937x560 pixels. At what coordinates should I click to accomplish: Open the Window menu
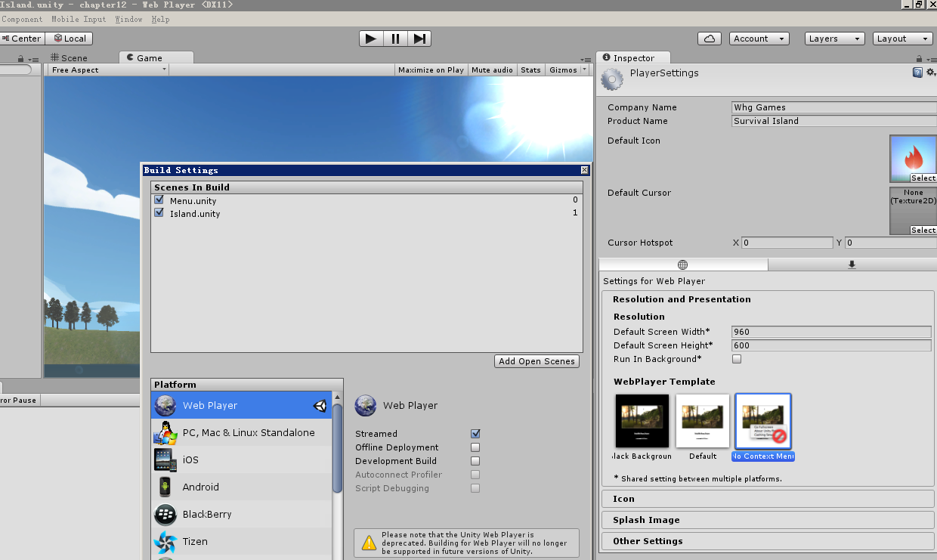click(x=128, y=19)
